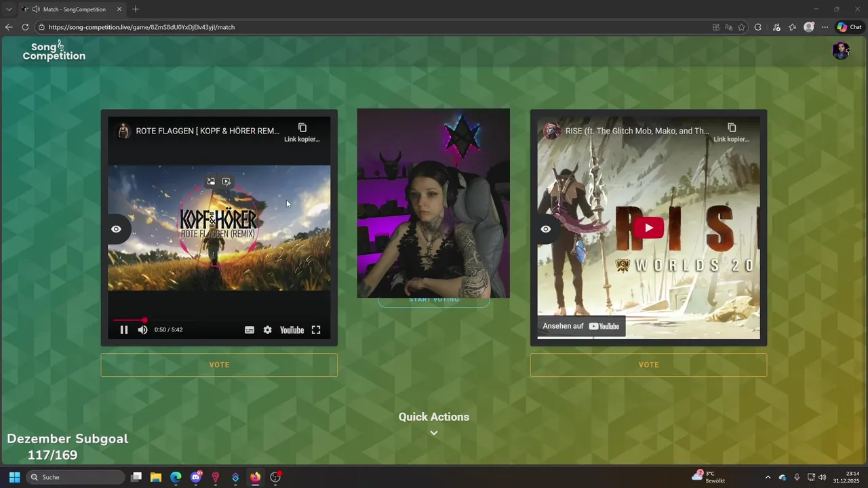Toggle eye visibility on RISE video card
The width and height of the screenshot is (868, 488).
[546, 229]
